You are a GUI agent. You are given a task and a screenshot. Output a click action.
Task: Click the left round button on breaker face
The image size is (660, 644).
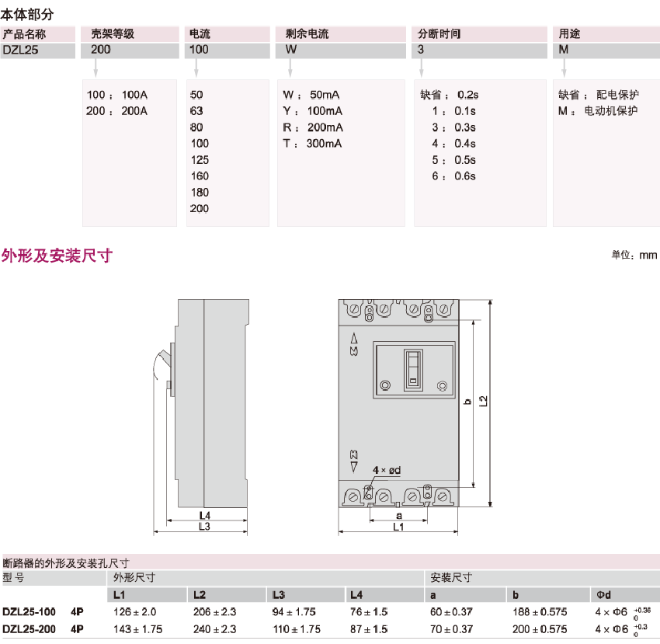[386, 385]
